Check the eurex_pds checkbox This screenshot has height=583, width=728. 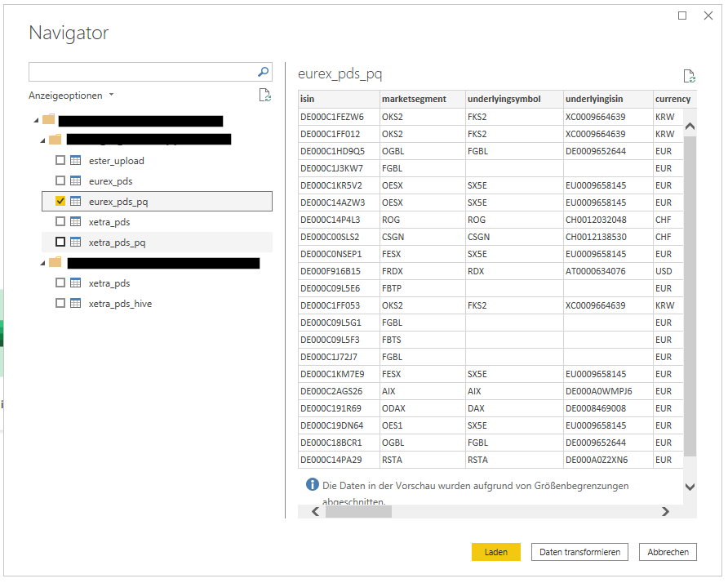pyautogui.click(x=60, y=180)
